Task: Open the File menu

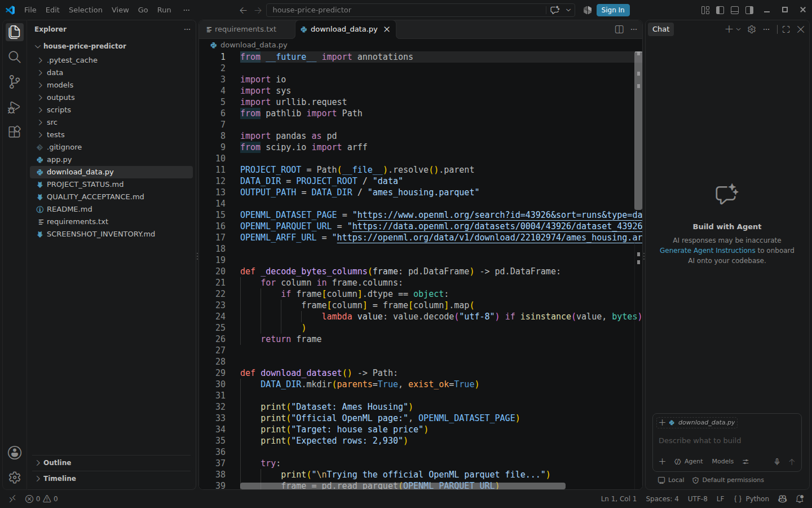Action: point(30,10)
